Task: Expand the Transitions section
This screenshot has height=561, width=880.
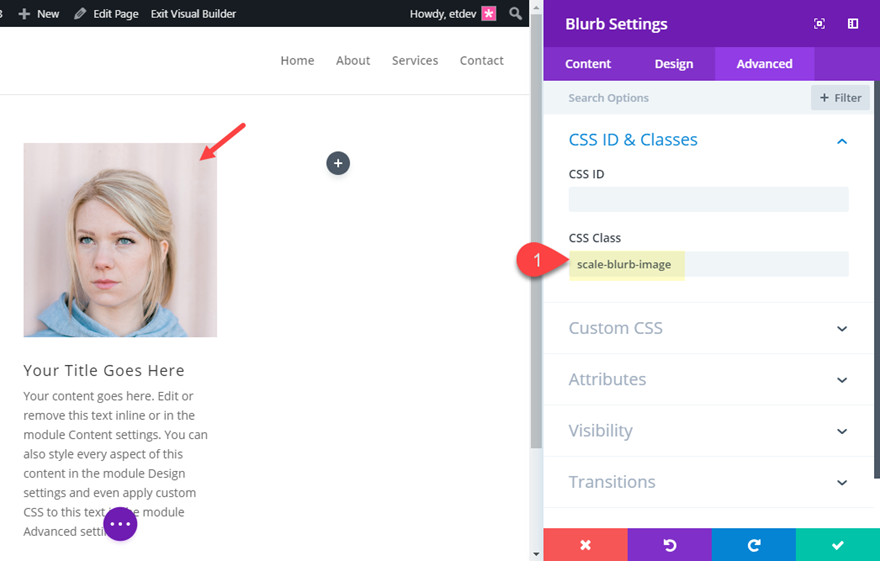Action: [x=842, y=482]
